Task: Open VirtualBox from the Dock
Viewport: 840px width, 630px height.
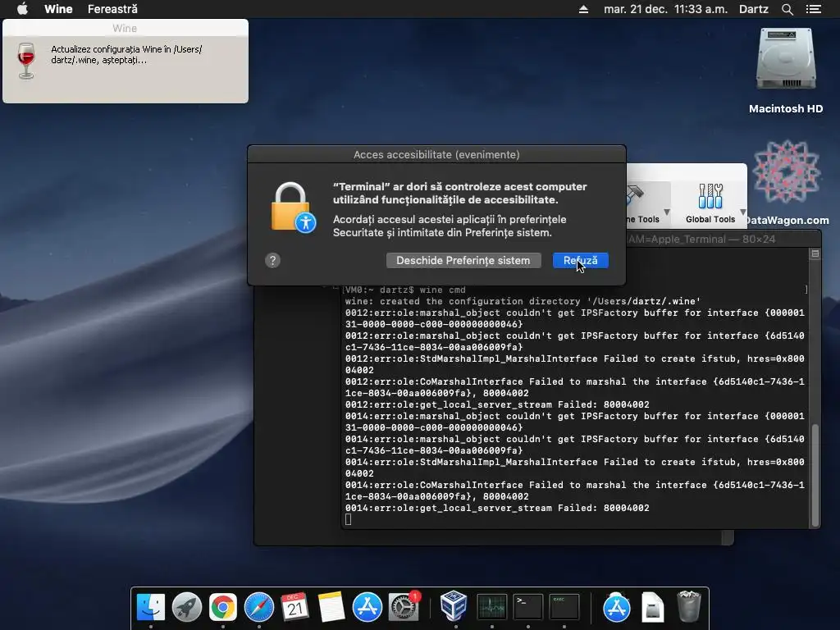Action: (x=454, y=606)
